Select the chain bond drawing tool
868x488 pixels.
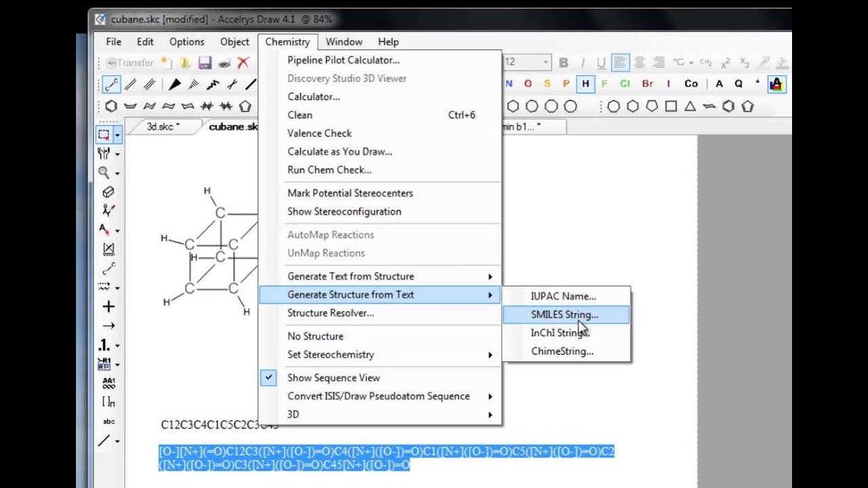111,85
